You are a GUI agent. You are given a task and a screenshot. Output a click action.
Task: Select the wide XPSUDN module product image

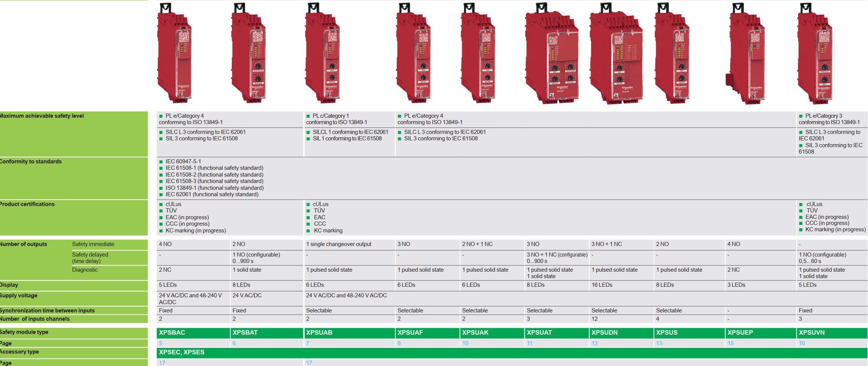click(616, 54)
